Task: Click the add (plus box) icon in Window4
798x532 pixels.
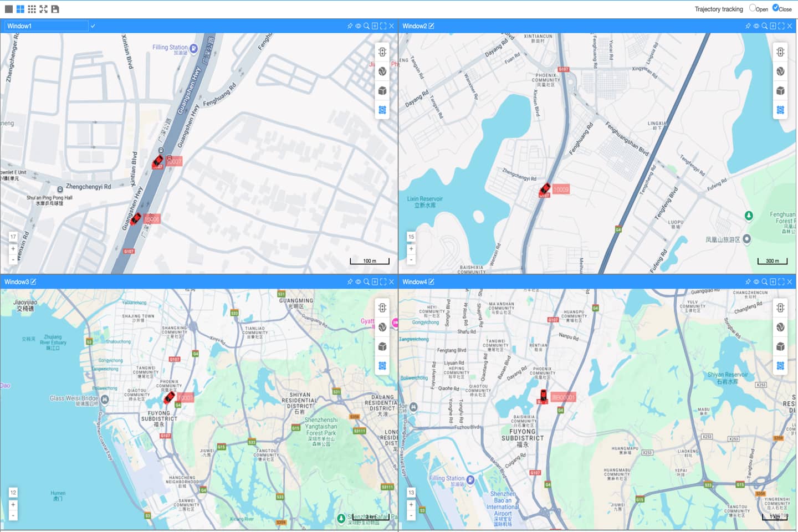Action: (x=773, y=282)
